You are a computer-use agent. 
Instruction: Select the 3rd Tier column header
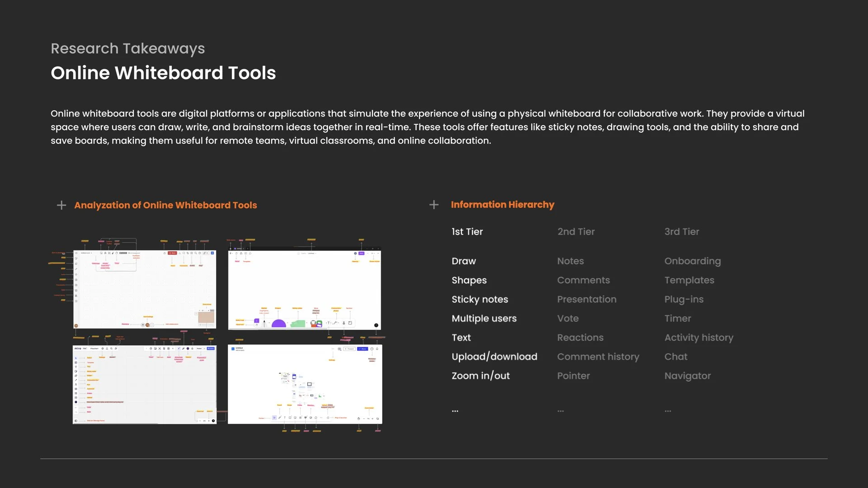[681, 232]
